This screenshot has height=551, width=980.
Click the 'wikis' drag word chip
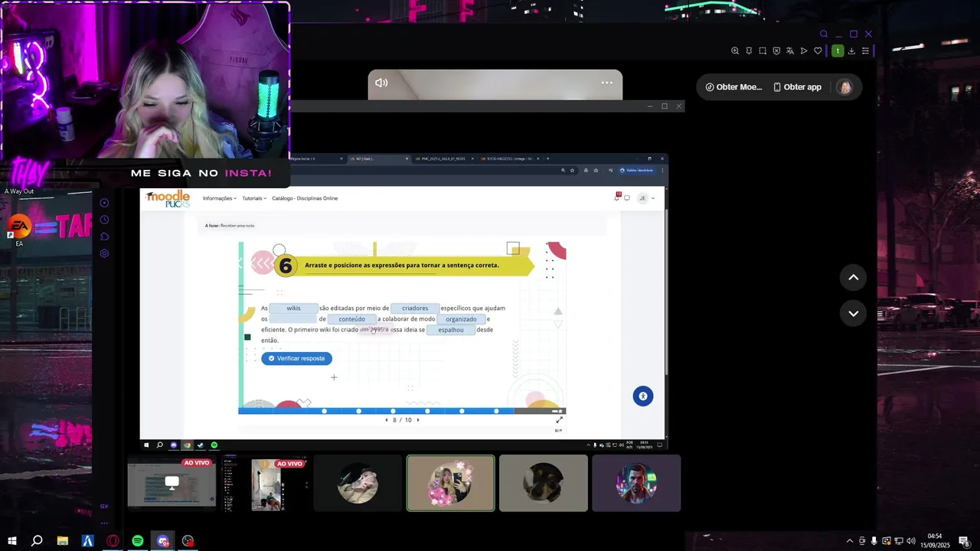(293, 308)
